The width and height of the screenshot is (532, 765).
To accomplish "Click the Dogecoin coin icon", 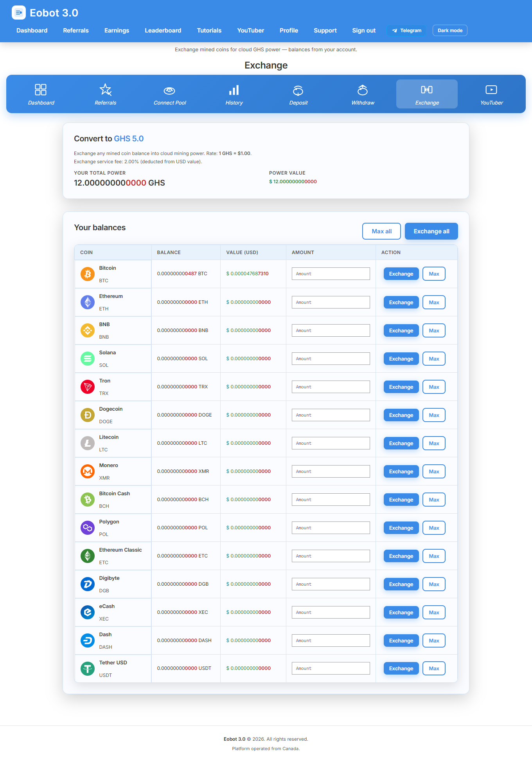I will point(88,415).
